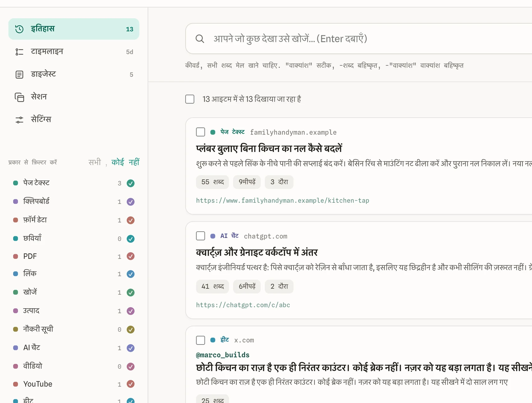Click the 41 शब्द tag
The width and height of the screenshot is (532, 403).
[212, 286]
